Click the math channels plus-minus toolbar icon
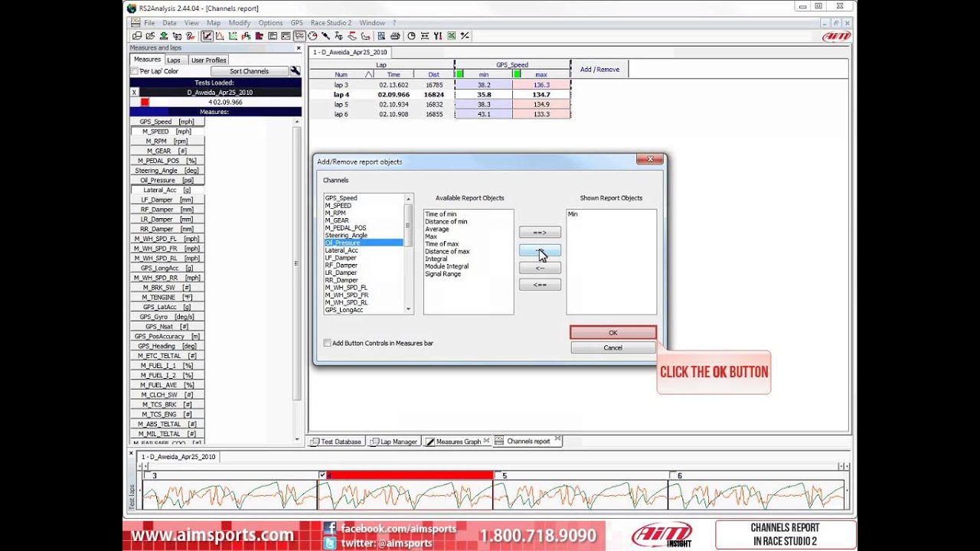The height and width of the screenshot is (551, 980). (464, 35)
